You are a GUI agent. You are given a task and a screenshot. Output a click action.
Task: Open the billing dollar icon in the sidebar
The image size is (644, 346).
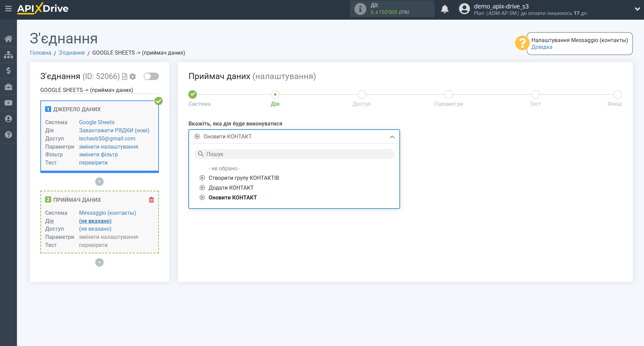pyautogui.click(x=8, y=71)
